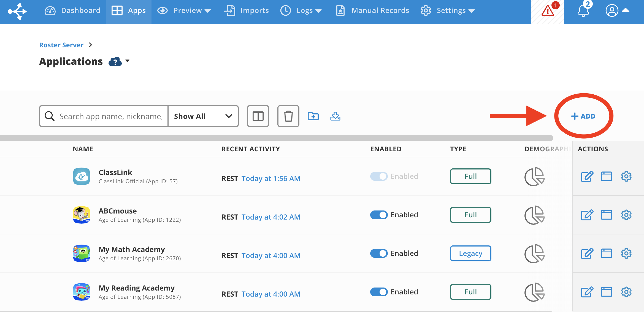Open the My Math Academy window icon

tap(607, 253)
